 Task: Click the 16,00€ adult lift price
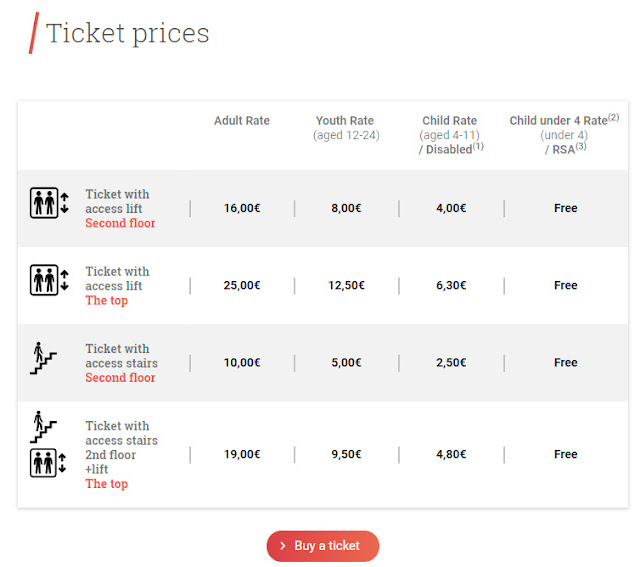(x=242, y=208)
